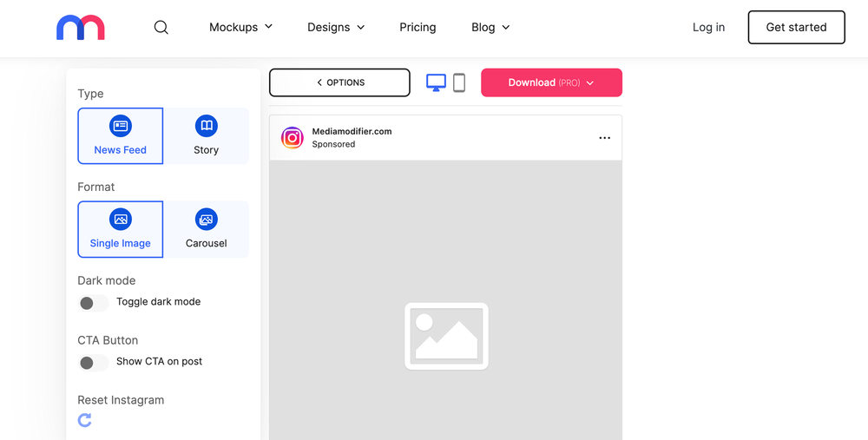Screen dimensions: 868x440
Task: Switch to mobile preview icon
Action: 459,83
